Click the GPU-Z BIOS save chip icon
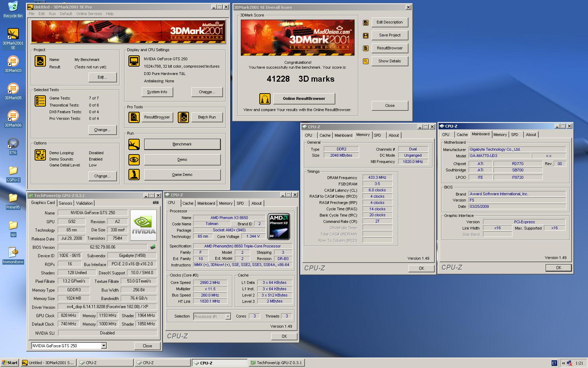588x368 pixels. 153,247
